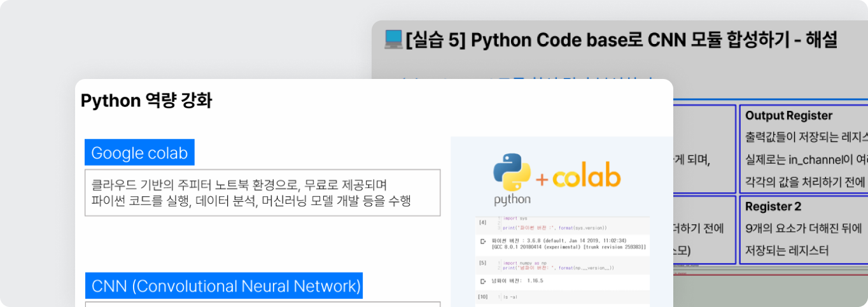Click the output arrow icon under cell [4]

point(483,242)
